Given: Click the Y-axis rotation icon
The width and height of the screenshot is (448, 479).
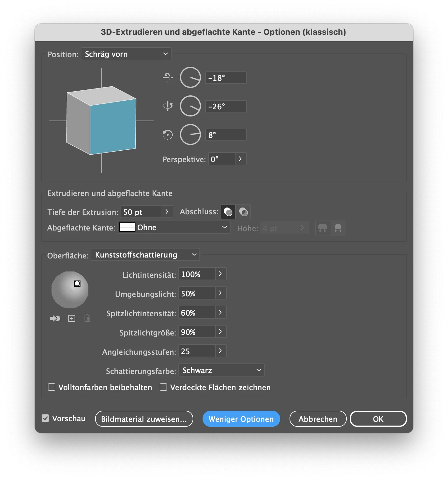Looking at the screenshot, I should coord(168,106).
